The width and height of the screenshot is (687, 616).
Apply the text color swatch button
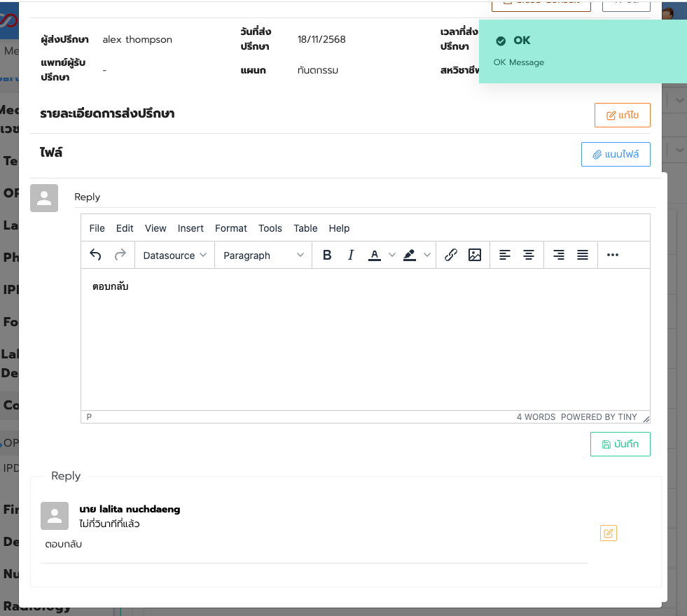(375, 255)
